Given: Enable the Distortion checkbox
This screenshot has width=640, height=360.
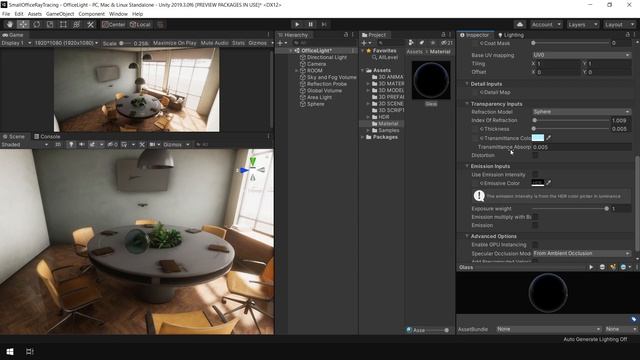Looking at the screenshot, I should [535, 155].
